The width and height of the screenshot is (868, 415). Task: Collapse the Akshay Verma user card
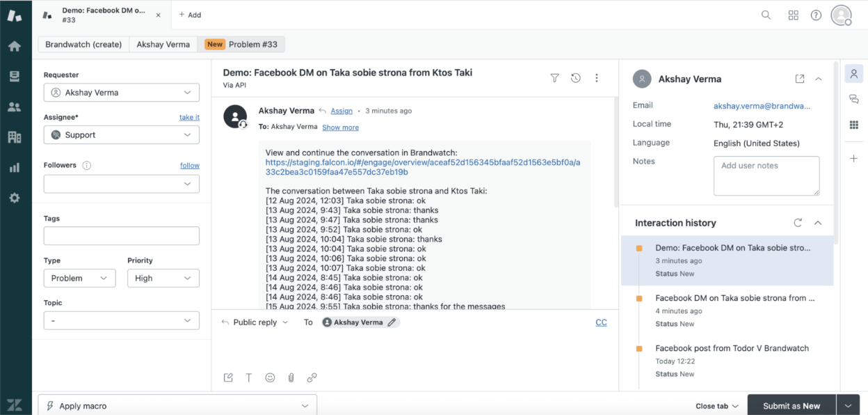point(819,79)
